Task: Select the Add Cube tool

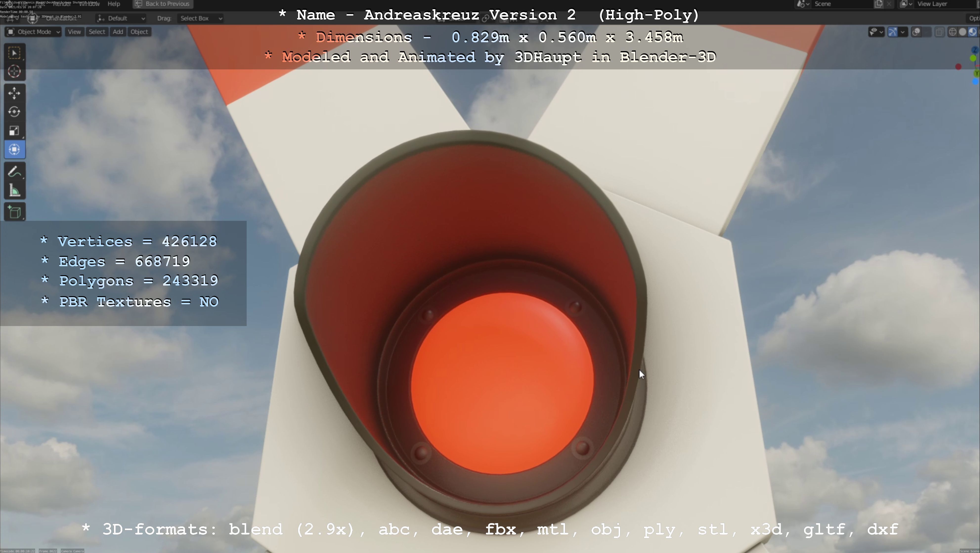Action: click(14, 212)
